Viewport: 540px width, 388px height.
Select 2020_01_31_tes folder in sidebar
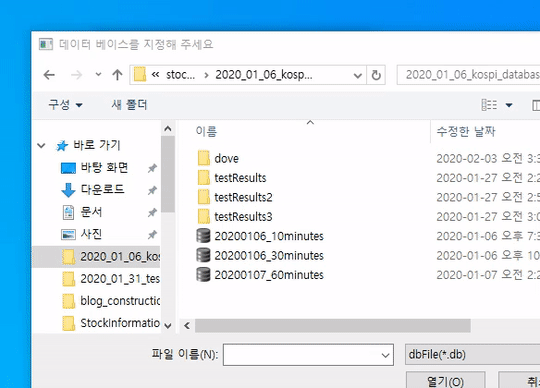coord(111,279)
